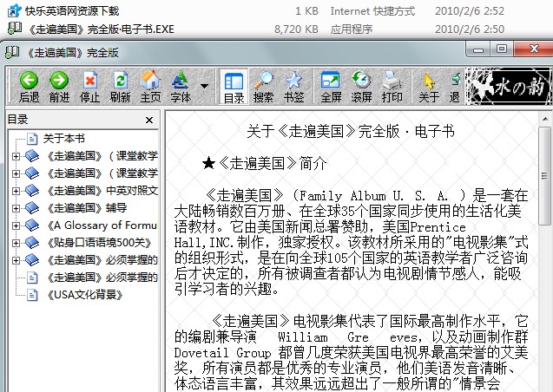Click the 前进 forward arrow icon
Screen dimensions: 553x392
click(59, 80)
